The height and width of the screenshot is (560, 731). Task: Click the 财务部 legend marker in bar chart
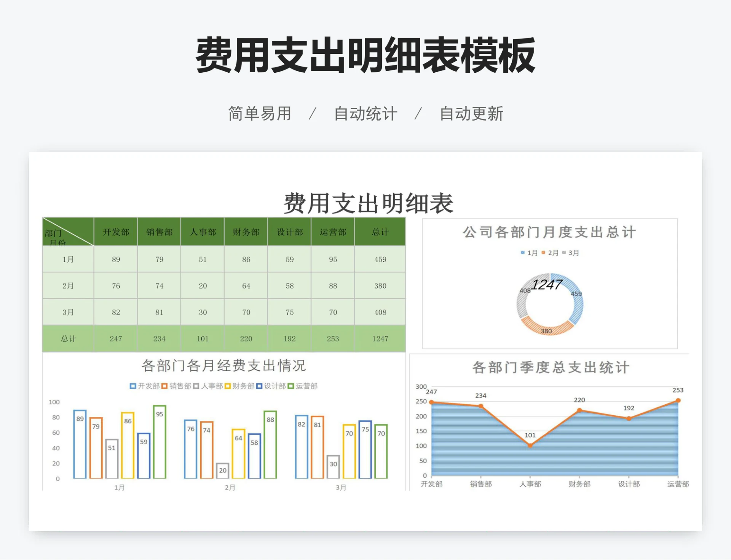(x=228, y=386)
